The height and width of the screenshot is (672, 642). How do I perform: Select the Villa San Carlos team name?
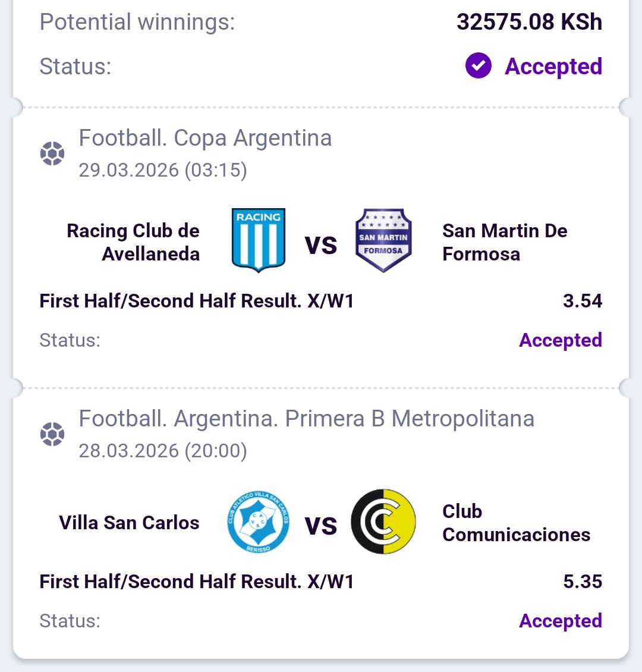(x=129, y=523)
